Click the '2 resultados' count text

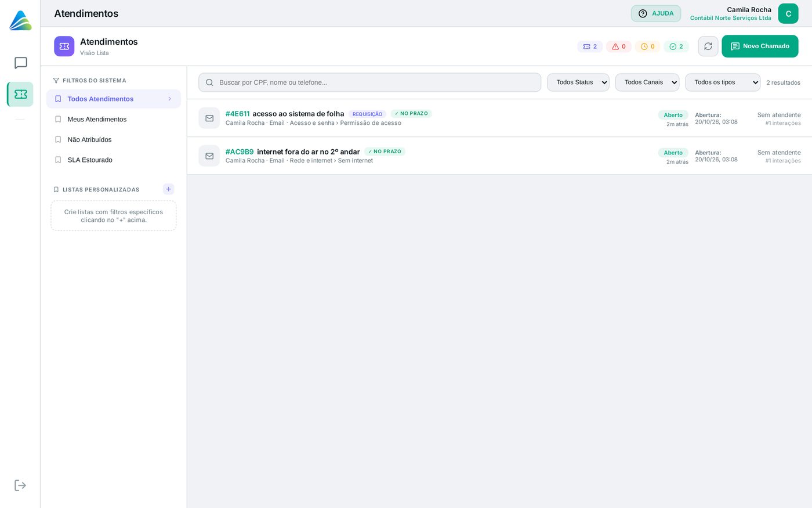[x=783, y=82]
